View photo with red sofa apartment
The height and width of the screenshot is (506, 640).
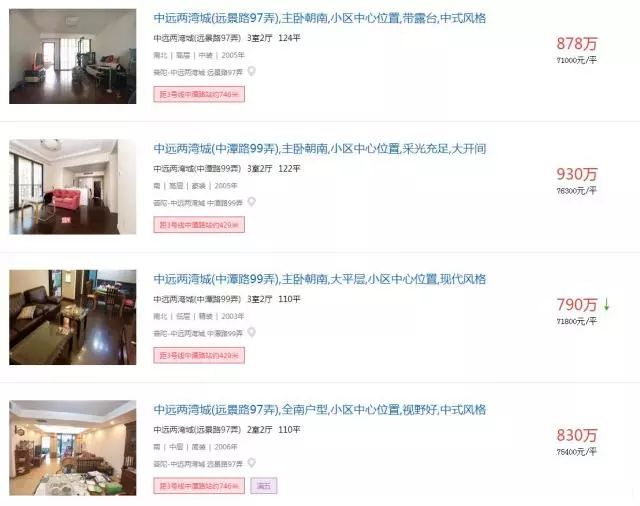[73, 187]
